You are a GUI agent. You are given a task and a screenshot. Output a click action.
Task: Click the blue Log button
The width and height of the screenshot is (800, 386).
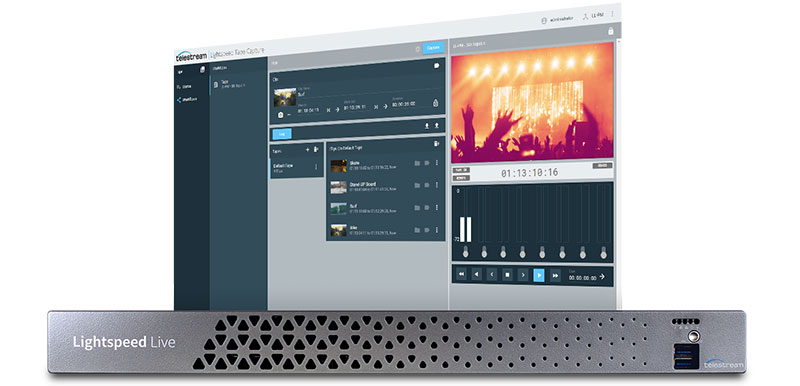pyautogui.click(x=282, y=134)
